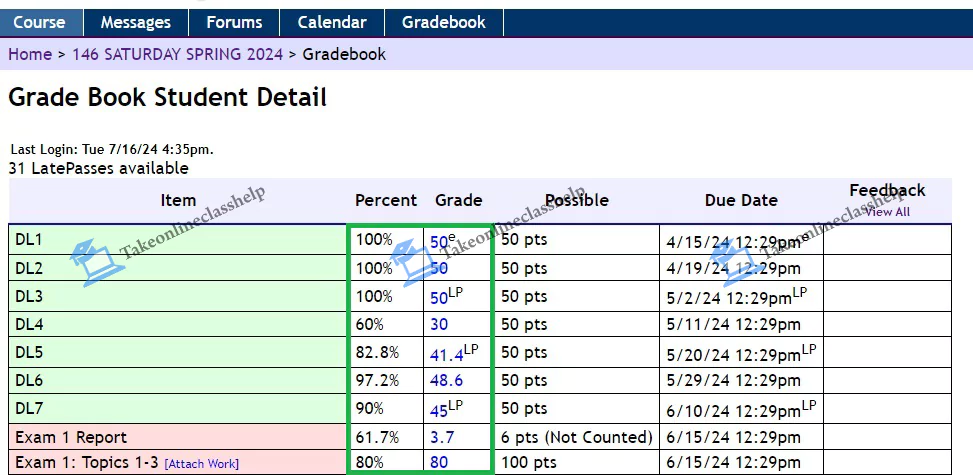973x475 pixels.
Task: Click the 5/29/24 12:29pm due date
Action: (x=733, y=381)
